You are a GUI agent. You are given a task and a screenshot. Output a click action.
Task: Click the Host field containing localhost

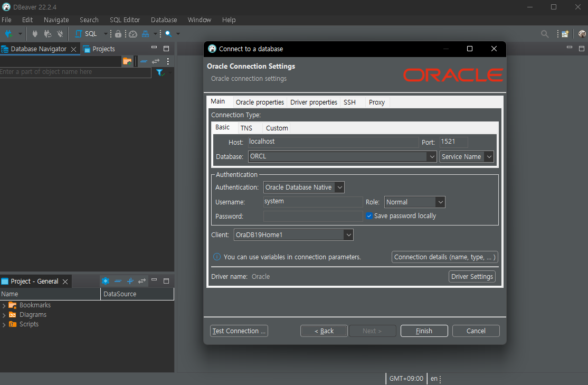[x=333, y=142]
